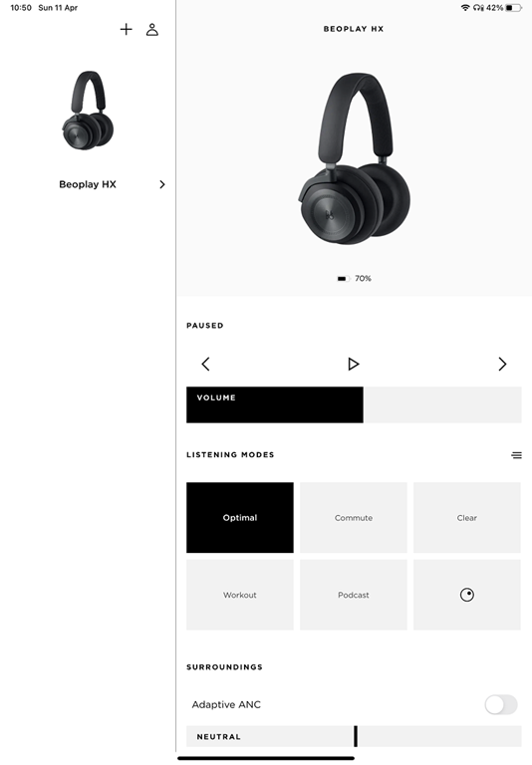Screen dimensions: 532x765
Task: Resume playback with the play icon
Action: [354, 364]
